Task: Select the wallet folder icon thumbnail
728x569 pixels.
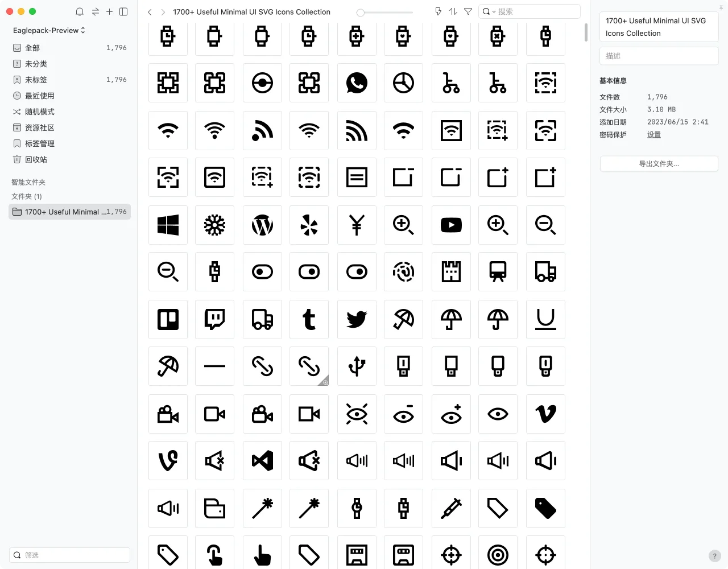Action: 214,509
